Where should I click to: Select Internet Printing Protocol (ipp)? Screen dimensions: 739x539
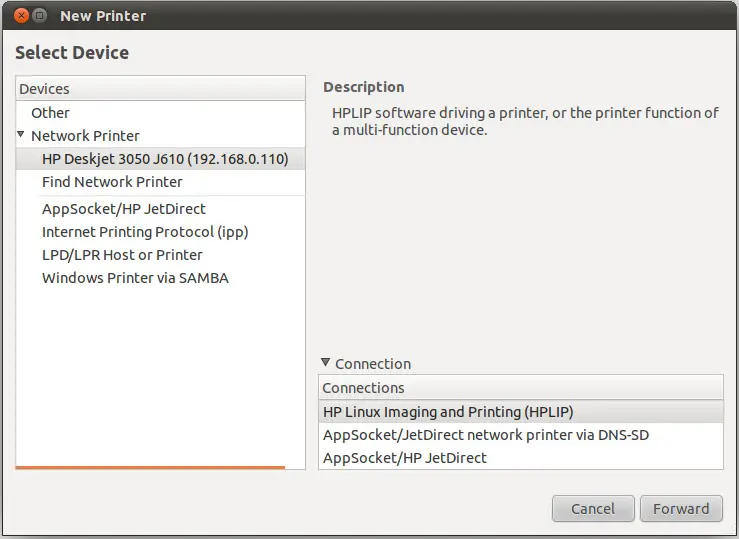pos(145,232)
